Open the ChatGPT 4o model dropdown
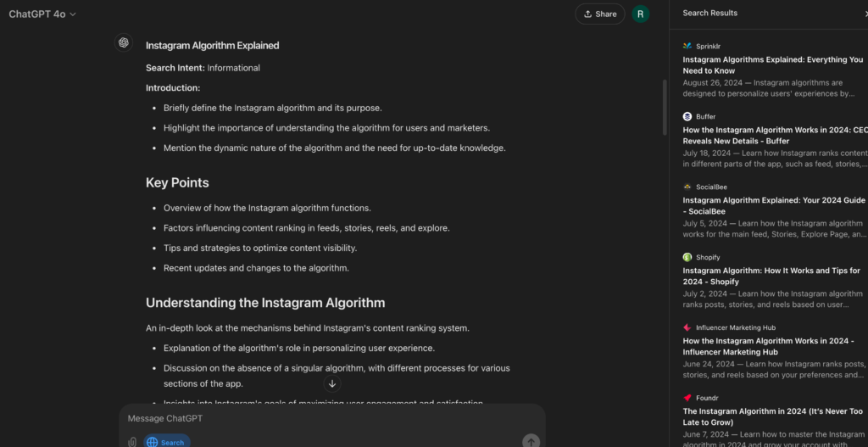The height and width of the screenshot is (447, 868). coord(42,14)
